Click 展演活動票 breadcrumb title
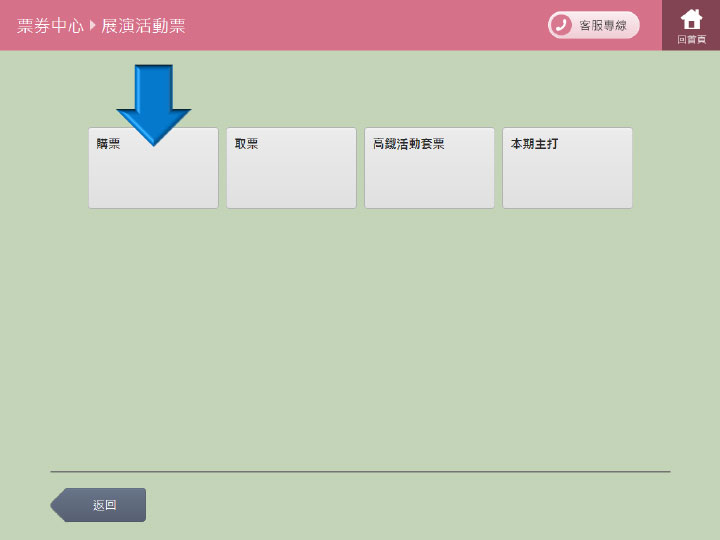This screenshot has width=720, height=540. 143,26
